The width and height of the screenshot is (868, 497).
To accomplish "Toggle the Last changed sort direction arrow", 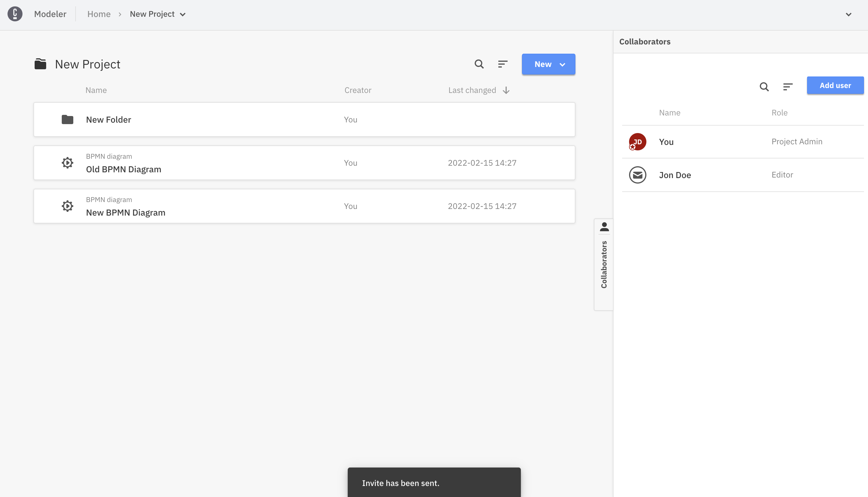I will click(x=506, y=90).
